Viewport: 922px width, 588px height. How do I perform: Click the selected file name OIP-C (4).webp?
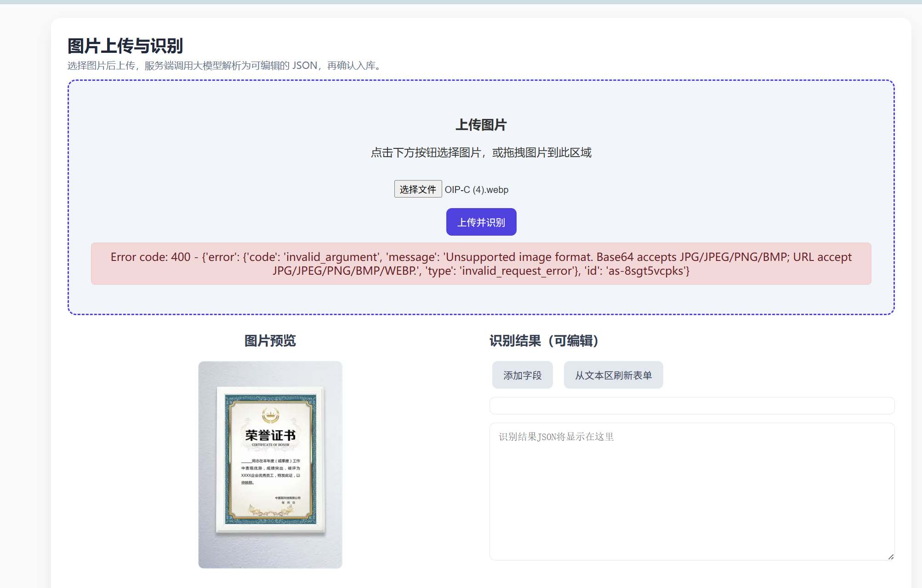click(x=477, y=190)
